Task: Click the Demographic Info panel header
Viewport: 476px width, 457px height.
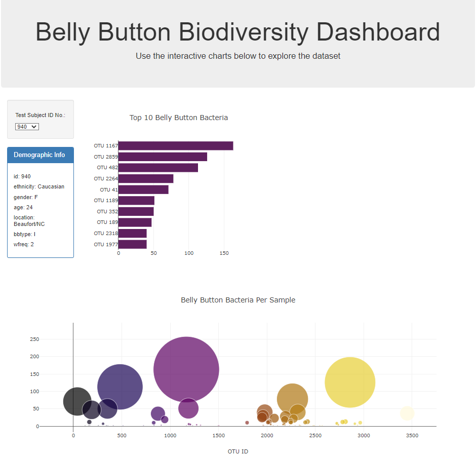Action: (x=40, y=155)
